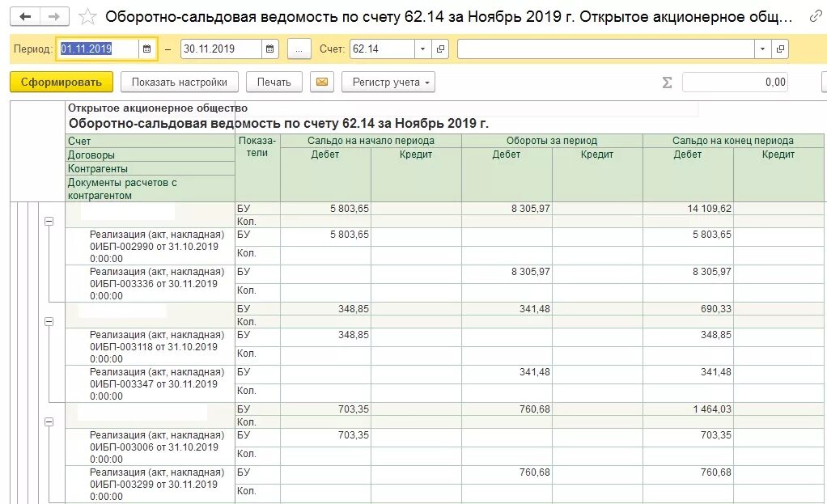Open calendar for start date 01.11.2019
Screen dimensions: 827x504
click(146, 49)
